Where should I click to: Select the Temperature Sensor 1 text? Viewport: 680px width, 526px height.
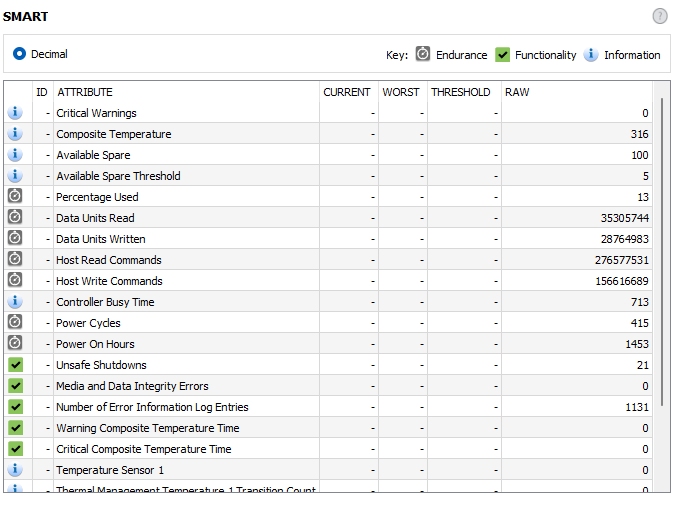110,470
